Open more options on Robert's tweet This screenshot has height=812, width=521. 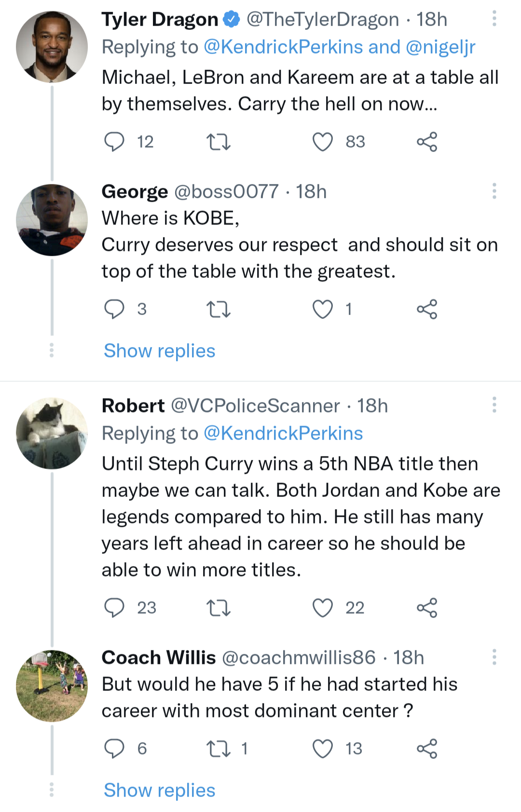pos(494,405)
